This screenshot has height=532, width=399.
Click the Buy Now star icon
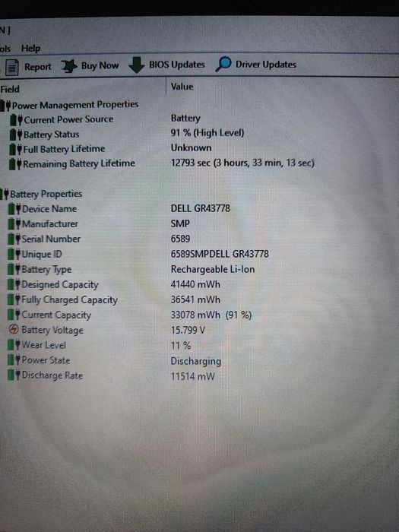(x=70, y=66)
